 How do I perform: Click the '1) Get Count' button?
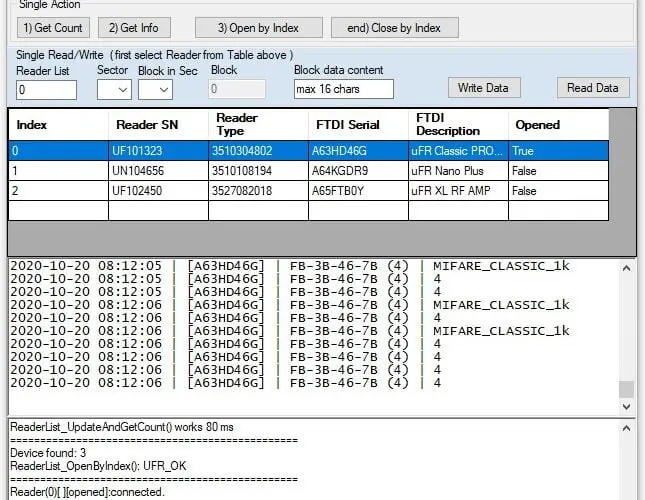(x=54, y=27)
